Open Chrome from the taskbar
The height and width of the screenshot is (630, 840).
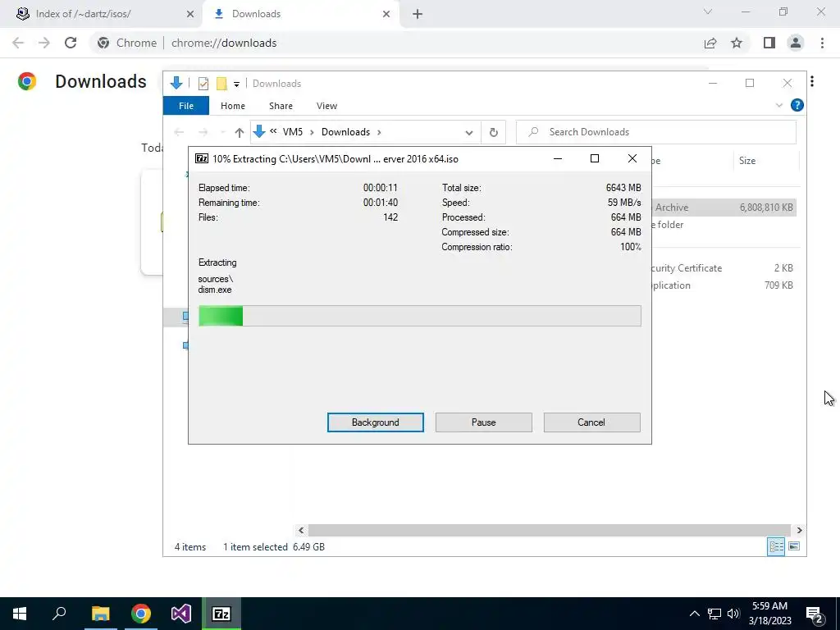tap(141, 614)
